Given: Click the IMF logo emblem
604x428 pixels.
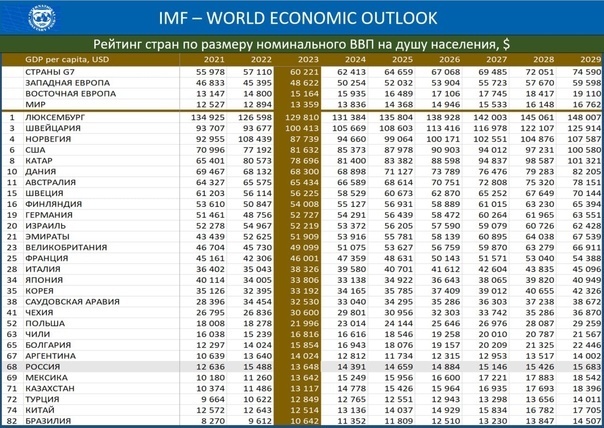Looking at the screenshot, I should pos(42,18).
